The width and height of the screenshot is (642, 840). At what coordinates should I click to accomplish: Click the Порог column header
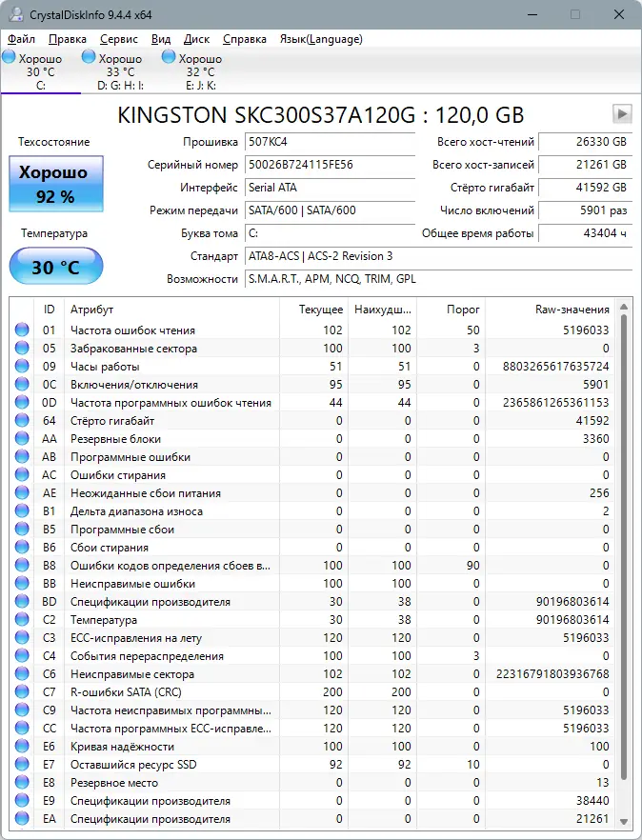[x=451, y=310]
